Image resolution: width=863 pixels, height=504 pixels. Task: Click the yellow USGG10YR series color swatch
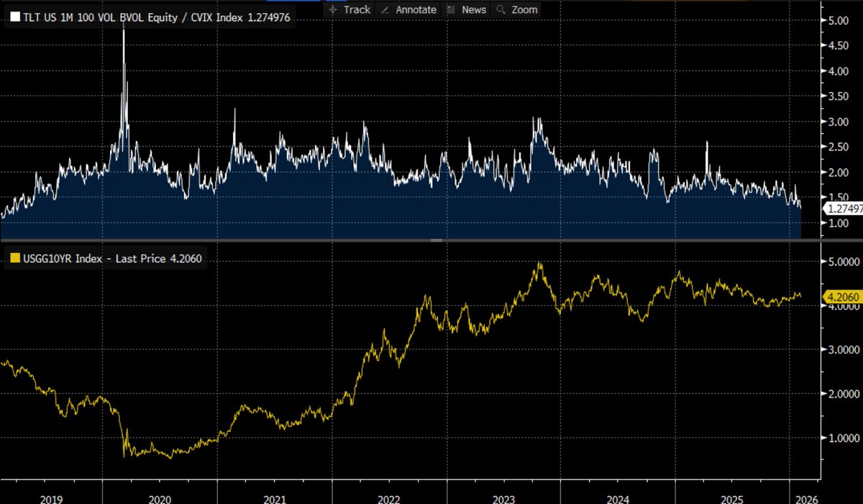14,259
